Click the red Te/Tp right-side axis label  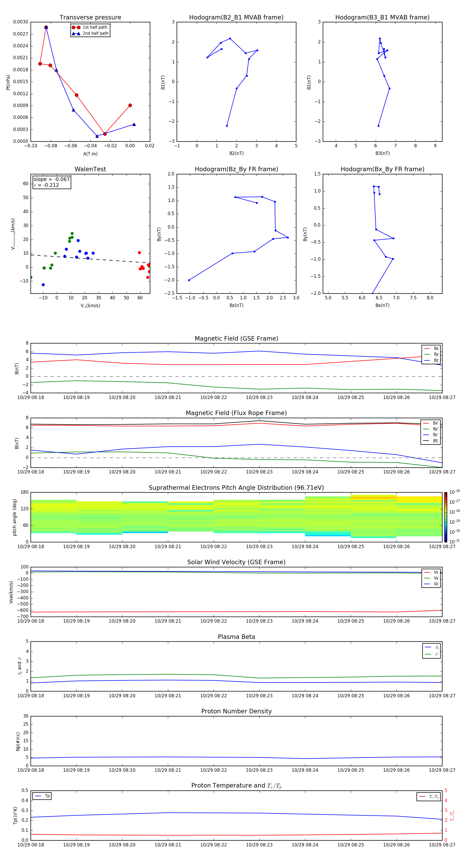point(453,815)
